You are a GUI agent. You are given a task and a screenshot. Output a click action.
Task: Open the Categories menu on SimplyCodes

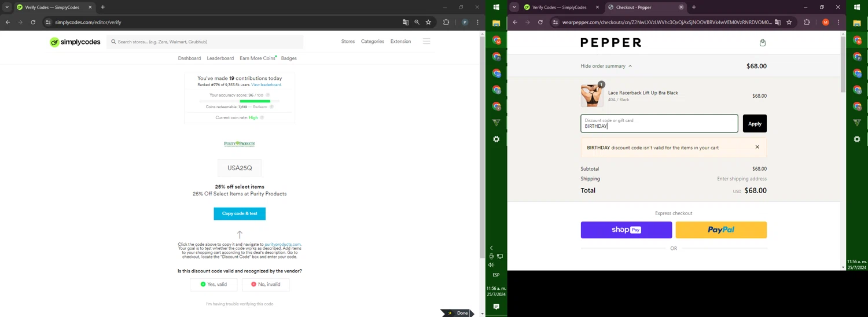tap(373, 42)
